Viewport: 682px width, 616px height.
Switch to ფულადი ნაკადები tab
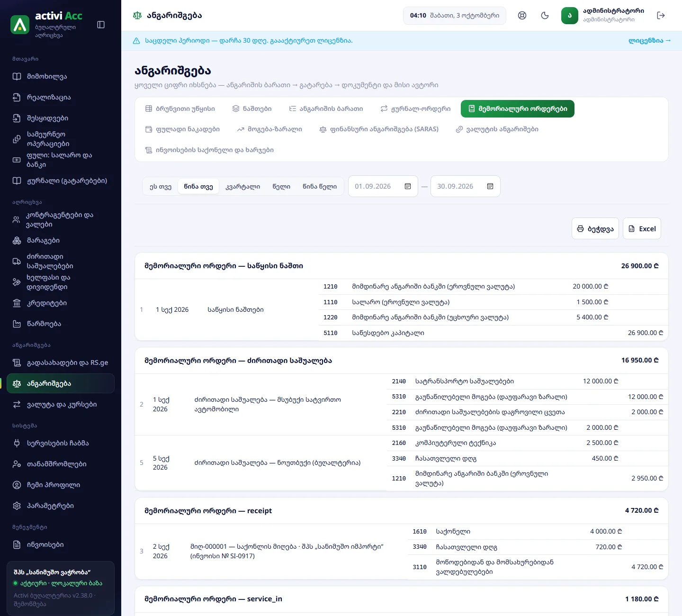[x=182, y=129]
